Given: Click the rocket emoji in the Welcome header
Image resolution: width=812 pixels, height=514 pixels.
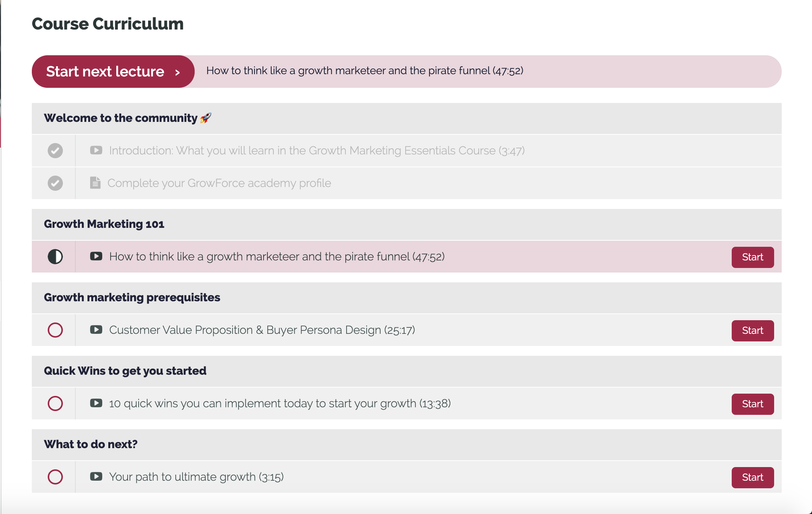Looking at the screenshot, I should coord(205,118).
